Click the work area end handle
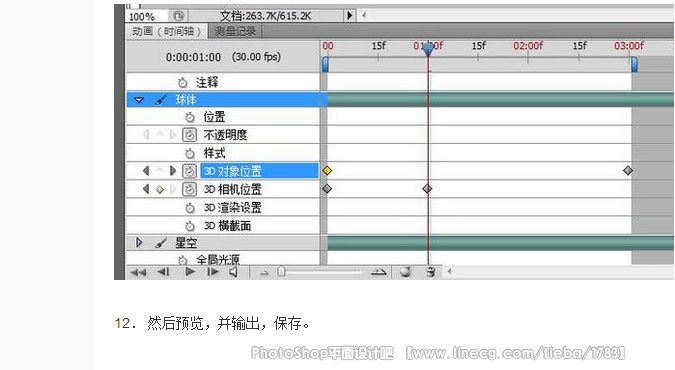 coord(634,65)
